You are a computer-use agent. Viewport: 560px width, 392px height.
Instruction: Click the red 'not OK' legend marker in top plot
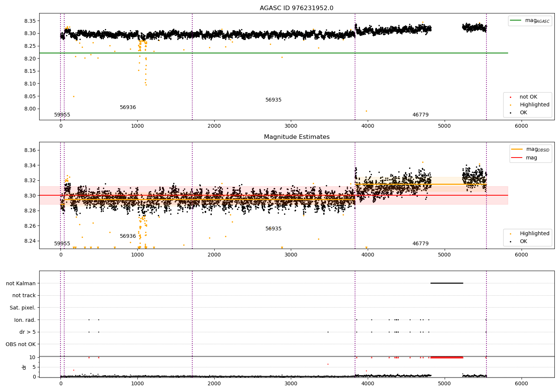[x=510, y=97]
